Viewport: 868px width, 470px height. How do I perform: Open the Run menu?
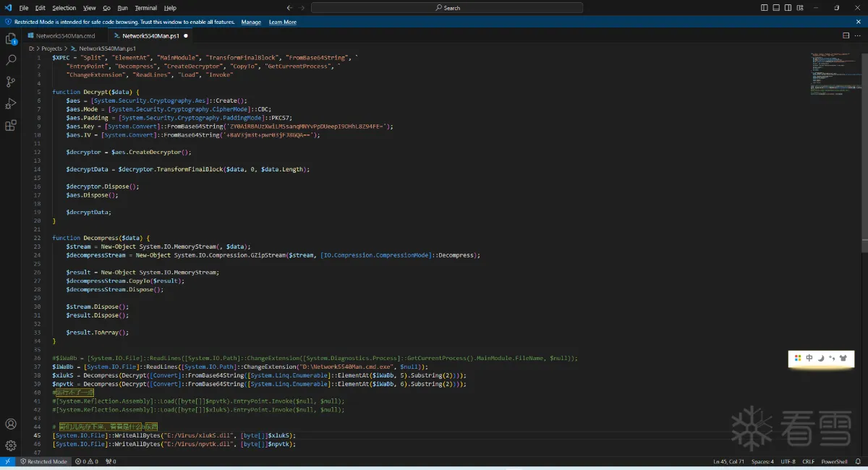click(122, 8)
